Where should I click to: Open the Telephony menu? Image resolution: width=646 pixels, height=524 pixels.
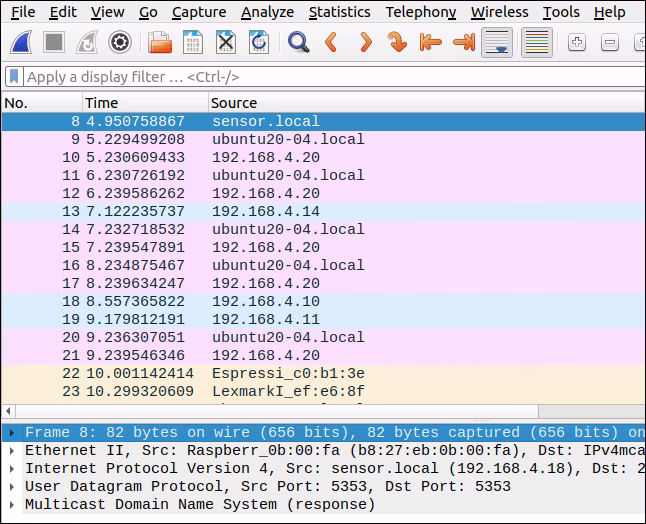pyautogui.click(x=421, y=12)
